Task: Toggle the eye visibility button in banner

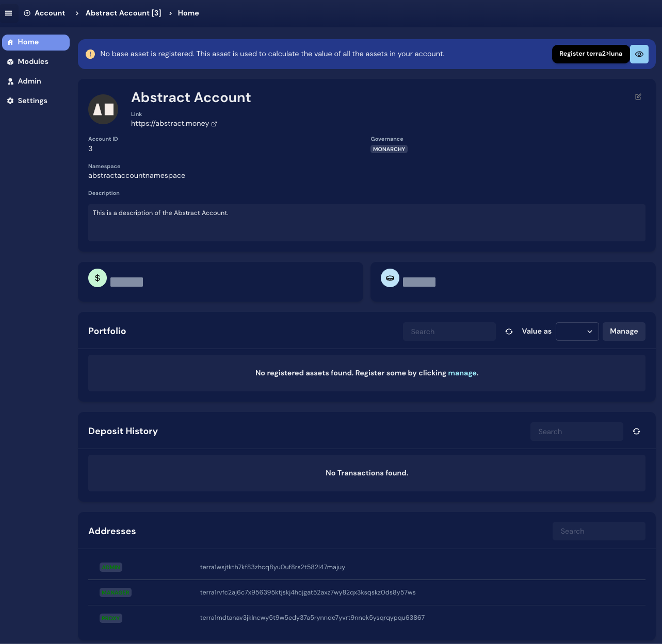Action: pyautogui.click(x=639, y=54)
